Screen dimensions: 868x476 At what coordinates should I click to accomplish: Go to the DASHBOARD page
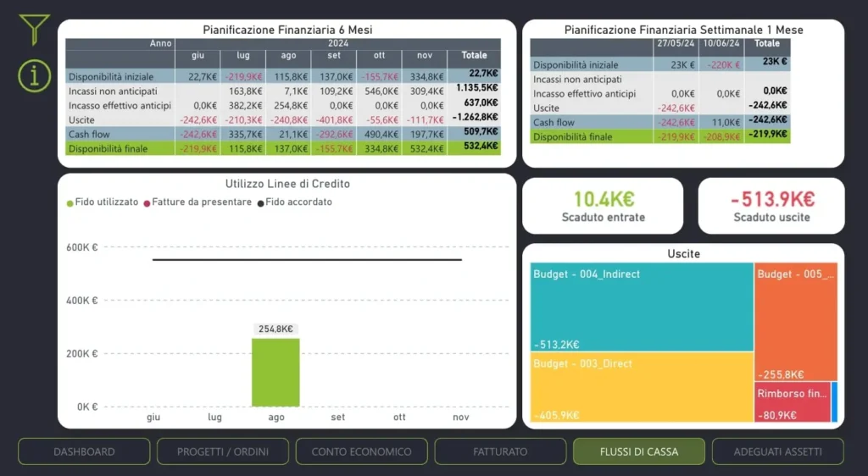pyautogui.click(x=84, y=451)
